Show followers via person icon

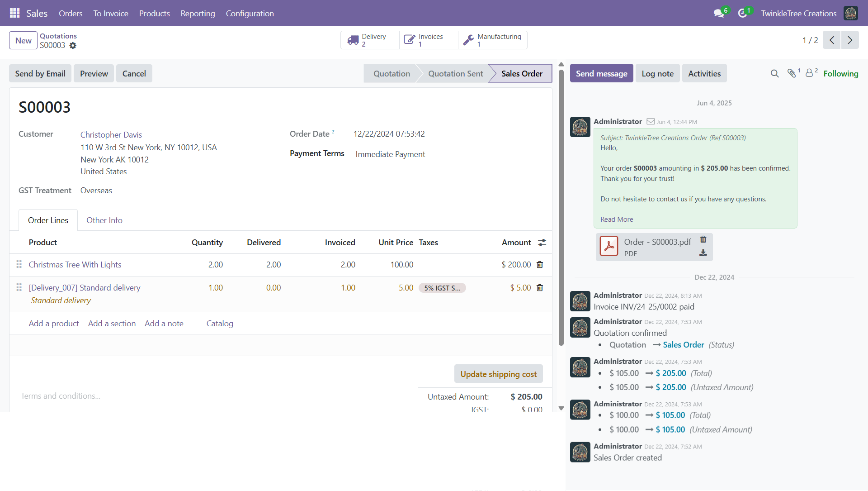(809, 73)
